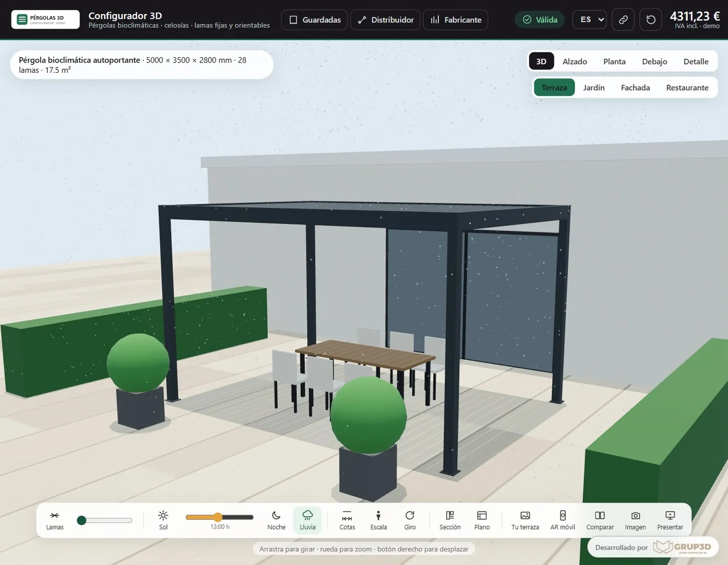Toggle Noche night mode
This screenshot has width=728, height=565.
point(276,520)
